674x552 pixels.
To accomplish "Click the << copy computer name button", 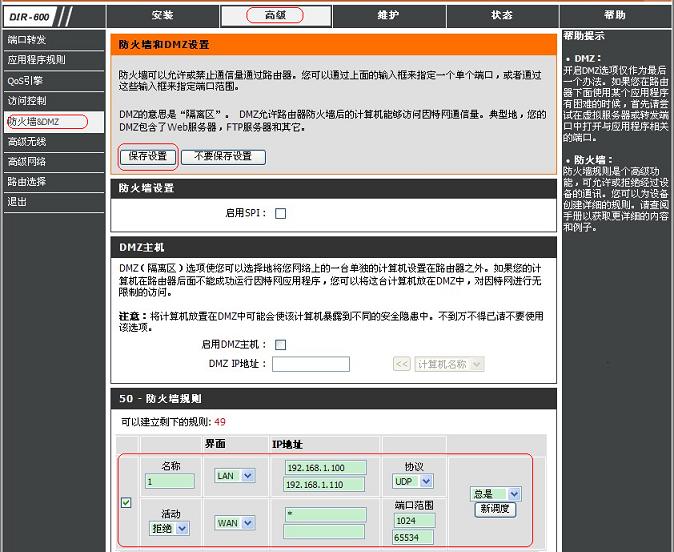I will click(402, 364).
